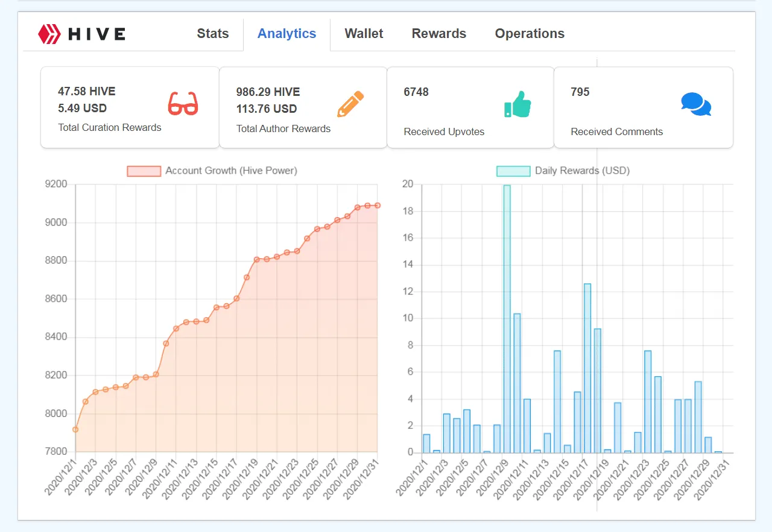Click the Account Growth (Hive Power) legend label
This screenshot has width=772, height=532.
click(x=231, y=171)
